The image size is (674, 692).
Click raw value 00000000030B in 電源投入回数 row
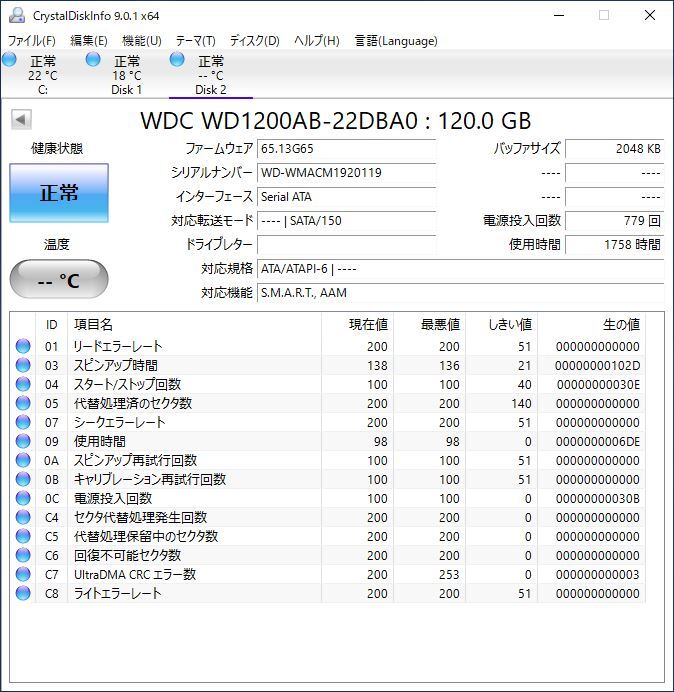598,498
